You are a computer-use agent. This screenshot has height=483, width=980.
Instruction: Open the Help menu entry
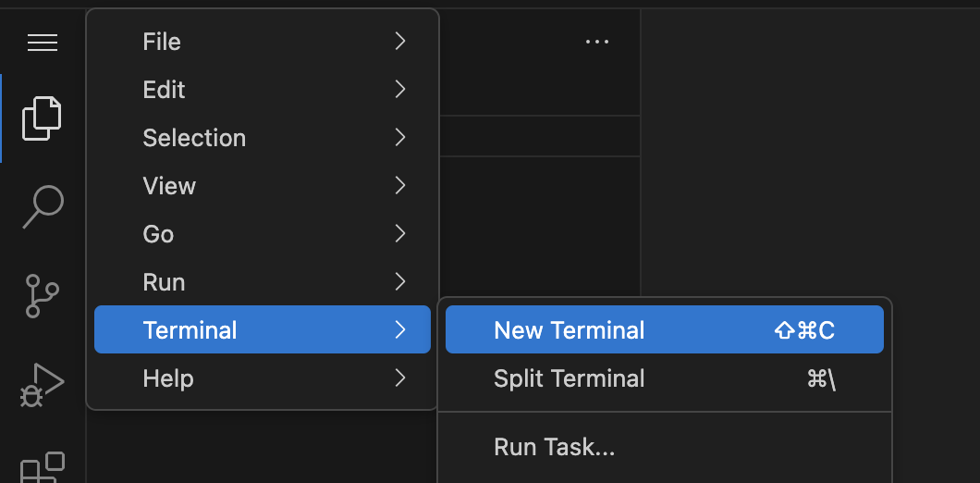pyautogui.click(x=263, y=378)
